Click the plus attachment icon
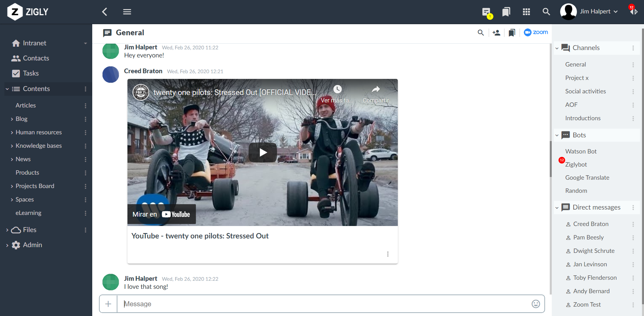 coord(108,304)
